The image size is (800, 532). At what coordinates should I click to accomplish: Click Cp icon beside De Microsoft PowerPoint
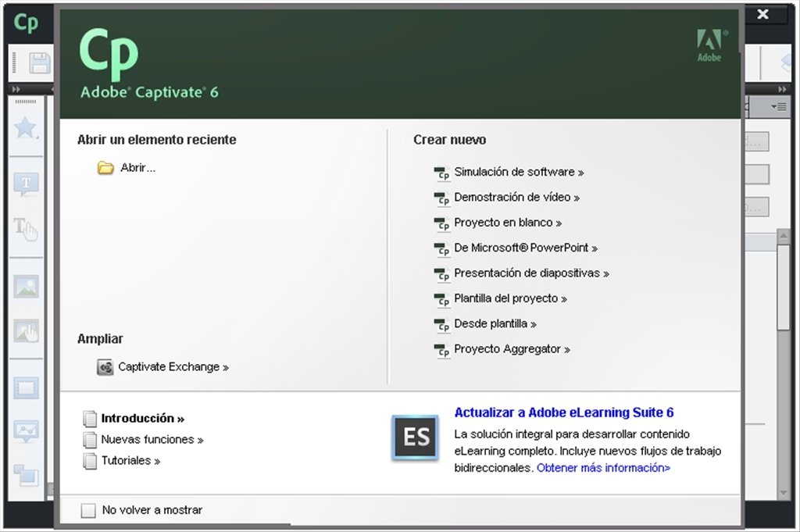click(441, 249)
